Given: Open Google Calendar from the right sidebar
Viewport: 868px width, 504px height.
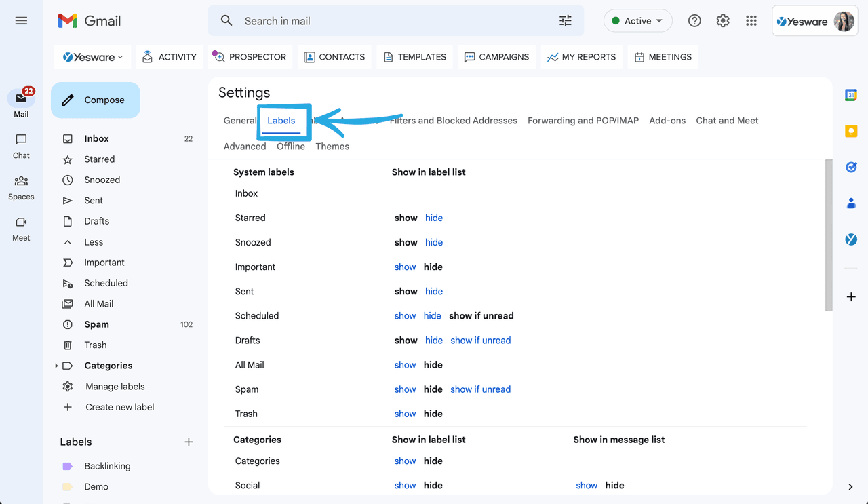Looking at the screenshot, I should [x=850, y=95].
